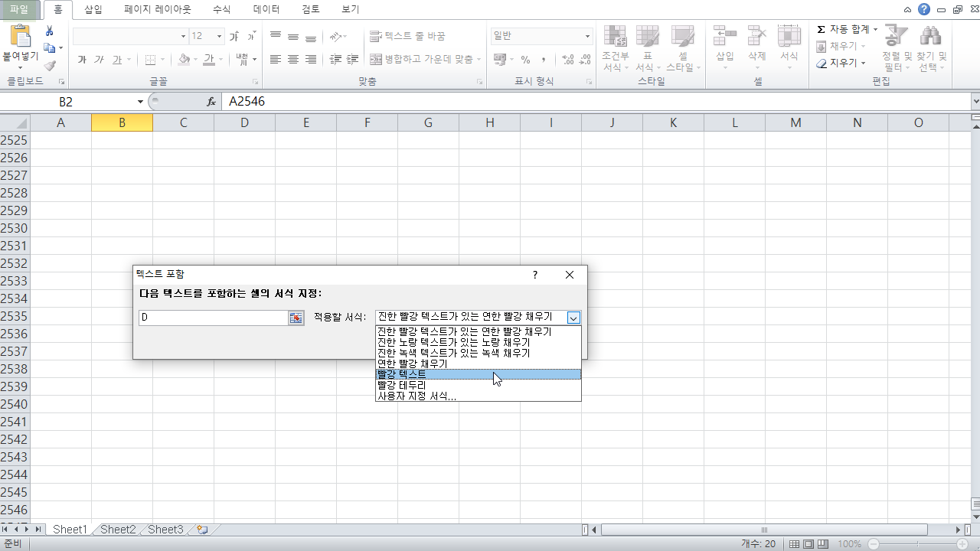Click the range selector icon beside the text field

[x=296, y=317]
